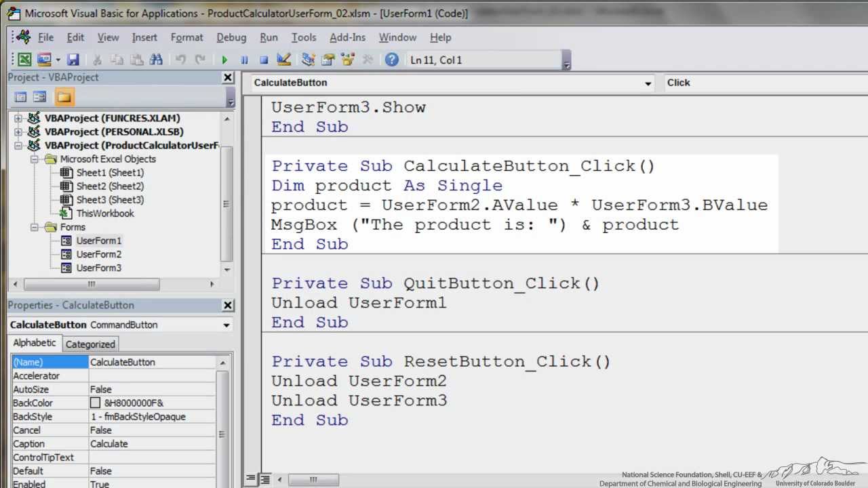Open the Insert UserForm dropdown arrow
This screenshot has height=488, width=868.
pyautogui.click(x=58, y=60)
